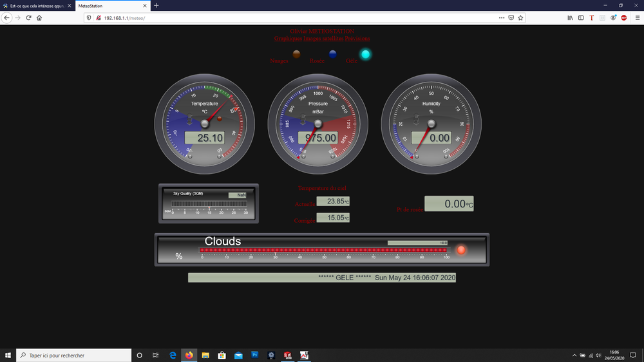
Task: Open Cortana from the taskbar
Action: [139, 355]
